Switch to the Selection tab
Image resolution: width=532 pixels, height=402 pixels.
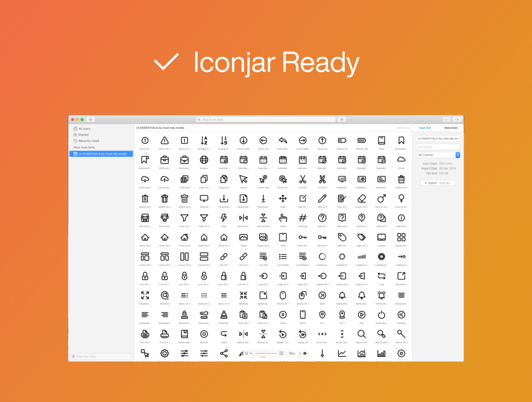coord(450,128)
